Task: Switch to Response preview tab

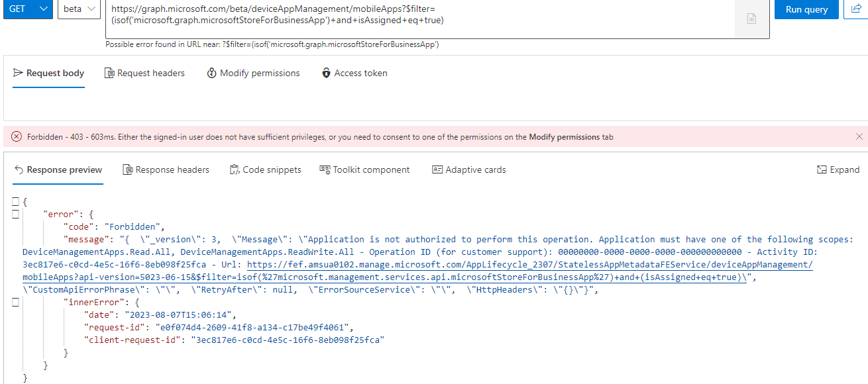Action: (x=58, y=170)
